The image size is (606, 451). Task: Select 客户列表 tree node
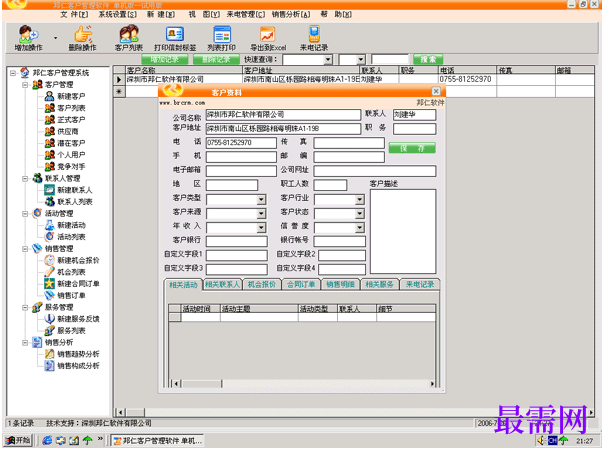click(x=71, y=108)
